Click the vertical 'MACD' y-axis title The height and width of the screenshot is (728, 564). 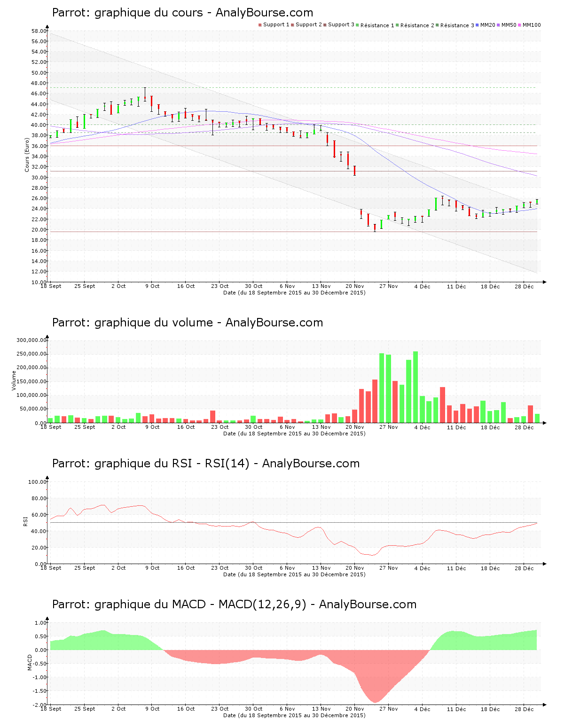(30, 663)
